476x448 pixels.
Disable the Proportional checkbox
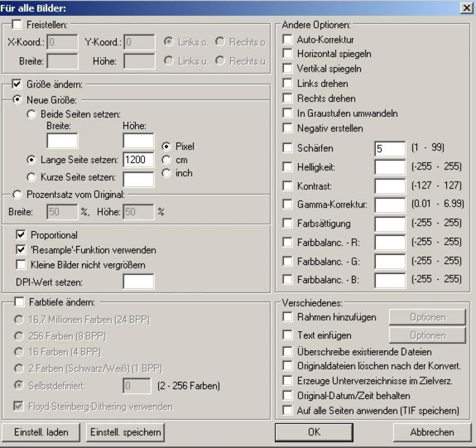coord(21,235)
